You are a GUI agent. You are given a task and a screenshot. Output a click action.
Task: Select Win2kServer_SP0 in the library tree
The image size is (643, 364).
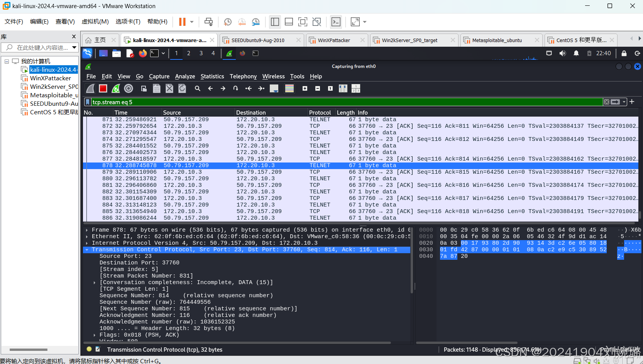point(54,87)
